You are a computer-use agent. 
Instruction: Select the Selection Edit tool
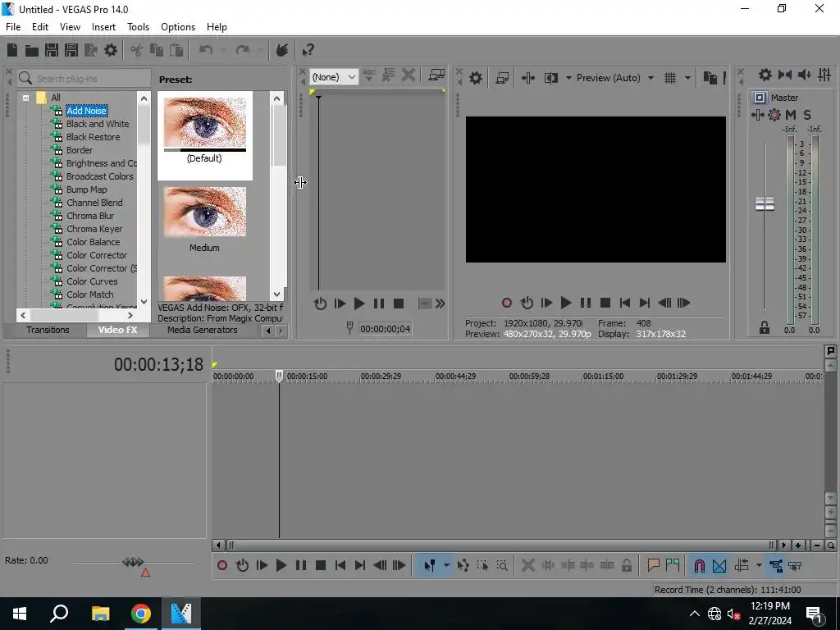tap(482, 566)
